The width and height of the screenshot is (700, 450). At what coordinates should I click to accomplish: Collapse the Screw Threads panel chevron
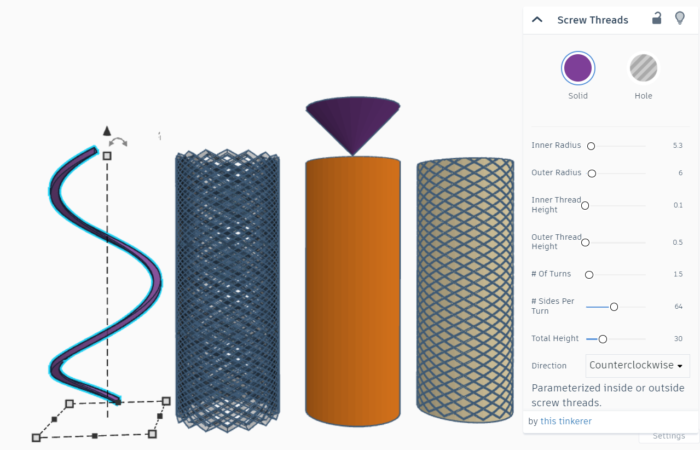537,20
